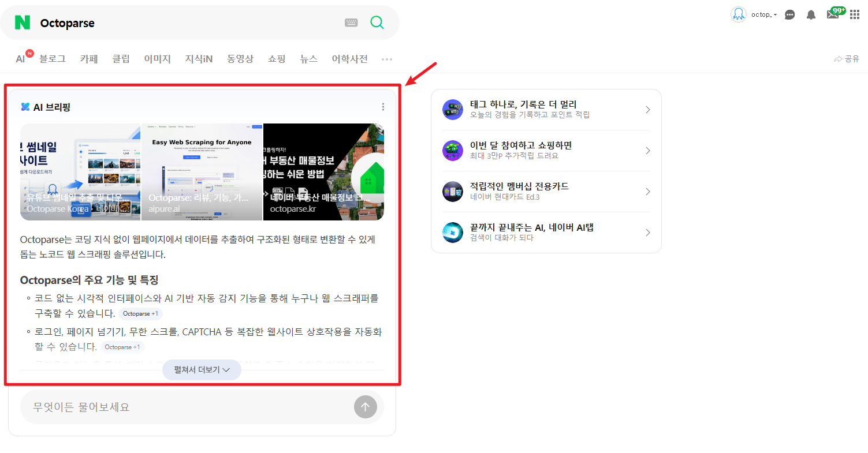Click the three-dot menu in AI 브리핑 card
868x453 pixels.
(383, 107)
